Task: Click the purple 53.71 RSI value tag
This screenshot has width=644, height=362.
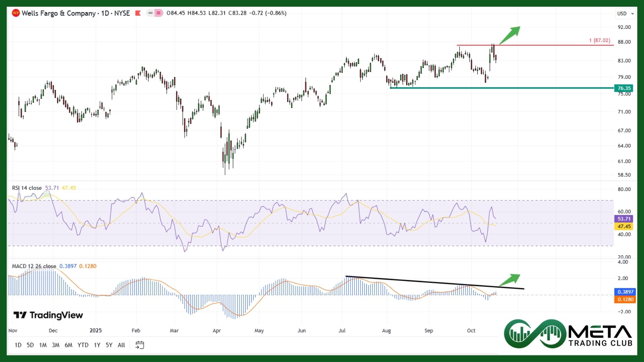Action: click(624, 219)
